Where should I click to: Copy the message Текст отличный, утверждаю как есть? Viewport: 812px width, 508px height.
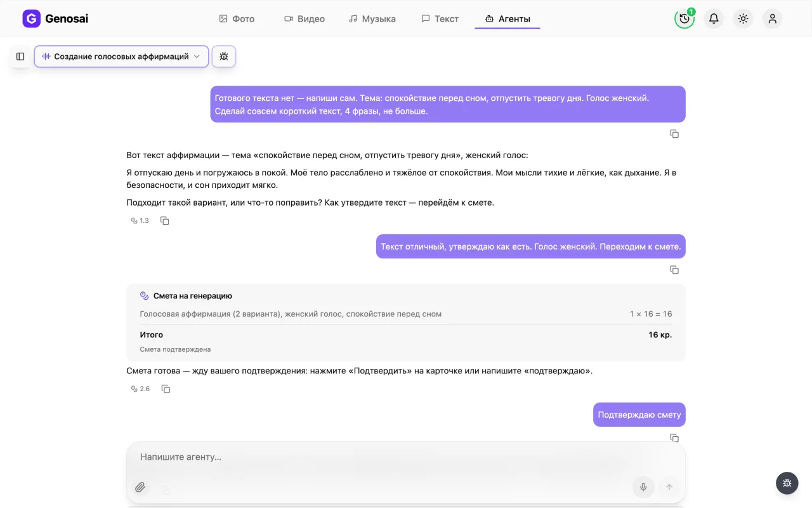click(x=674, y=270)
